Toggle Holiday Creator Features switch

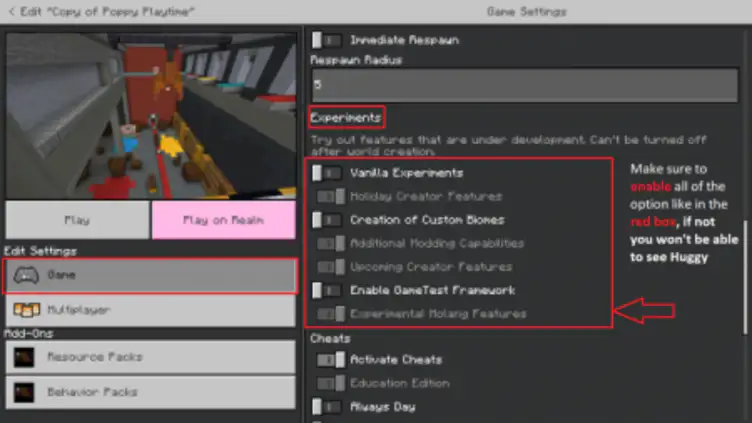pyautogui.click(x=331, y=197)
